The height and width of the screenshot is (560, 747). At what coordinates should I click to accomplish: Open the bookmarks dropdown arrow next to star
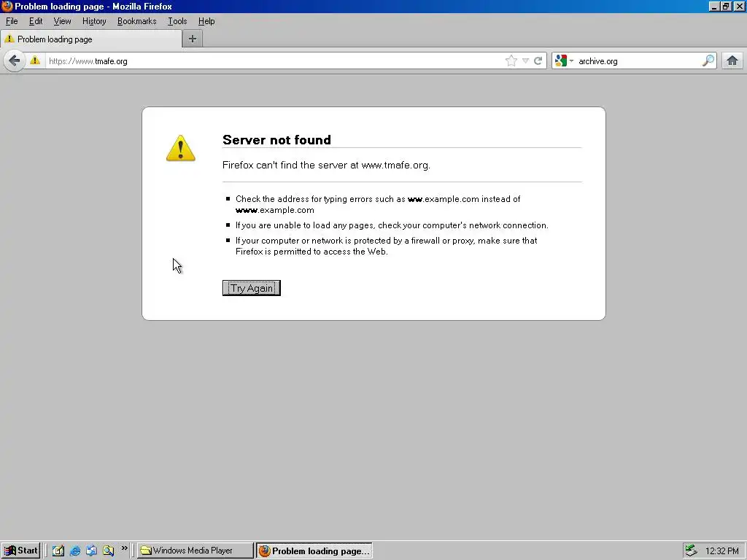point(525,61)
